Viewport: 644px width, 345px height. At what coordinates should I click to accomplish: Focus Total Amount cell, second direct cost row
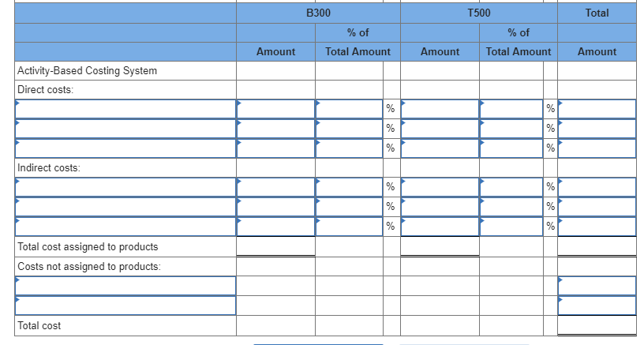pyautogui.click(x=597, y=129)
